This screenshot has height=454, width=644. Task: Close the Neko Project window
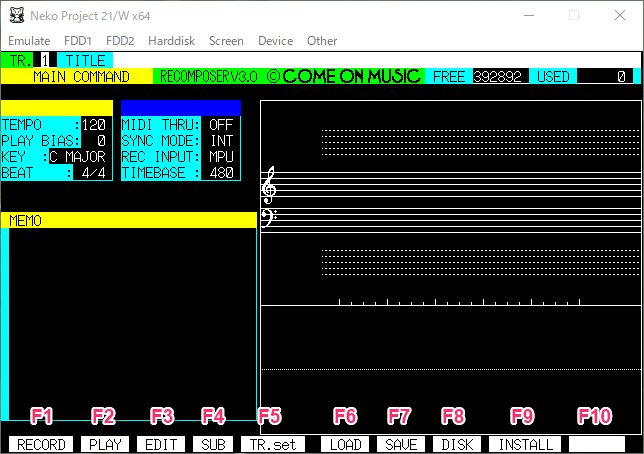pyautogui.click(x=620, y=16)
